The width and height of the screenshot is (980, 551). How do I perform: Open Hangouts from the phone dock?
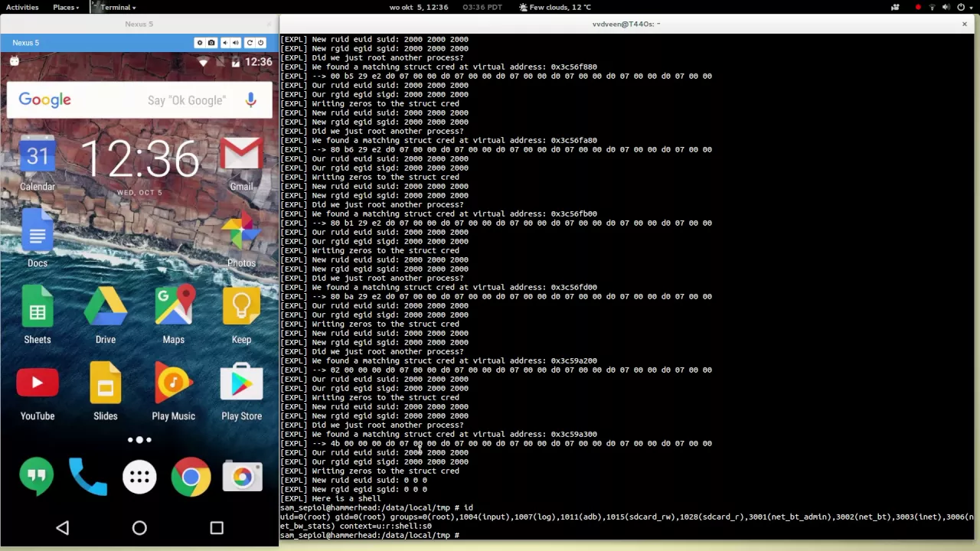click(x=36, y=477)
